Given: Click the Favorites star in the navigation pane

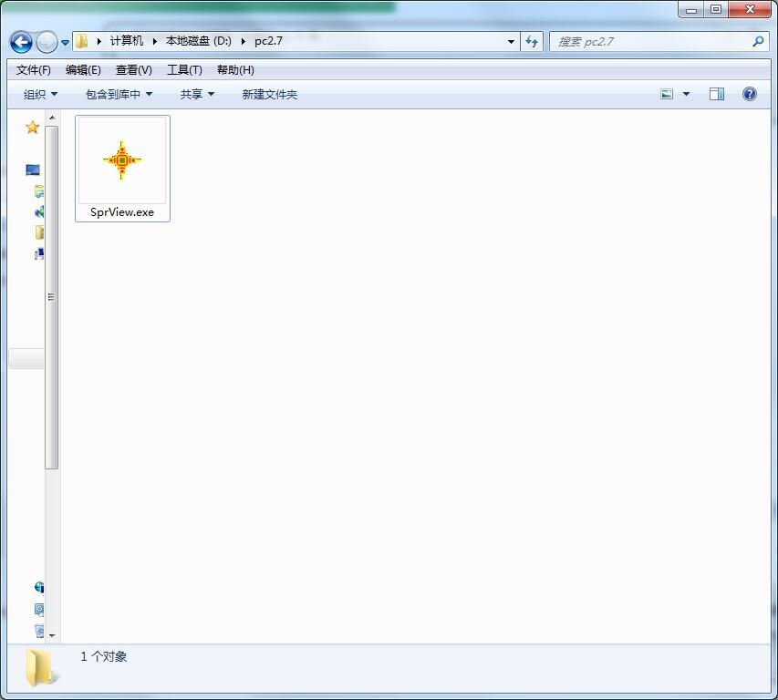Looking at the screenshot, I should click(x=32, y=128).
